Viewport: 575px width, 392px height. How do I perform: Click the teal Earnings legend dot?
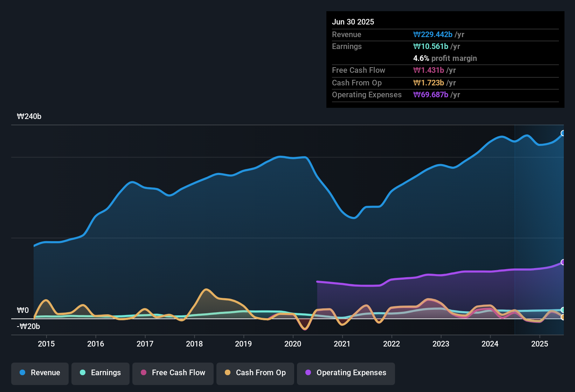point(83,372)
